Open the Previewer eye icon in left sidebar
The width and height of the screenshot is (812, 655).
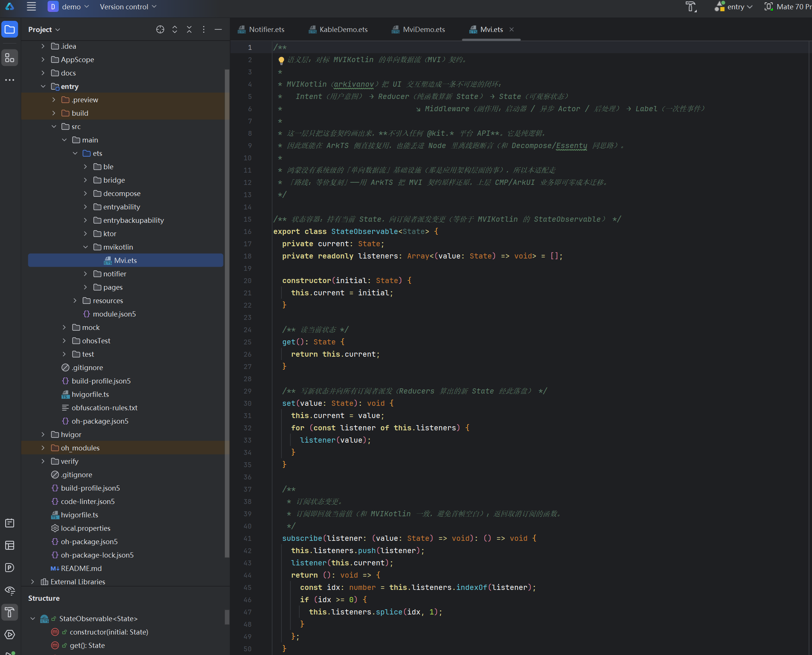[x=10, y=591]
